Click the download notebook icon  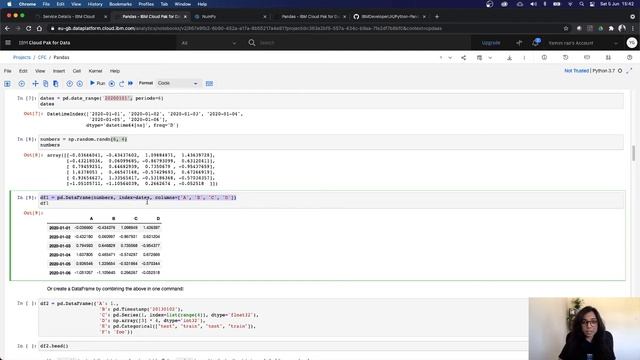(509, 58)
